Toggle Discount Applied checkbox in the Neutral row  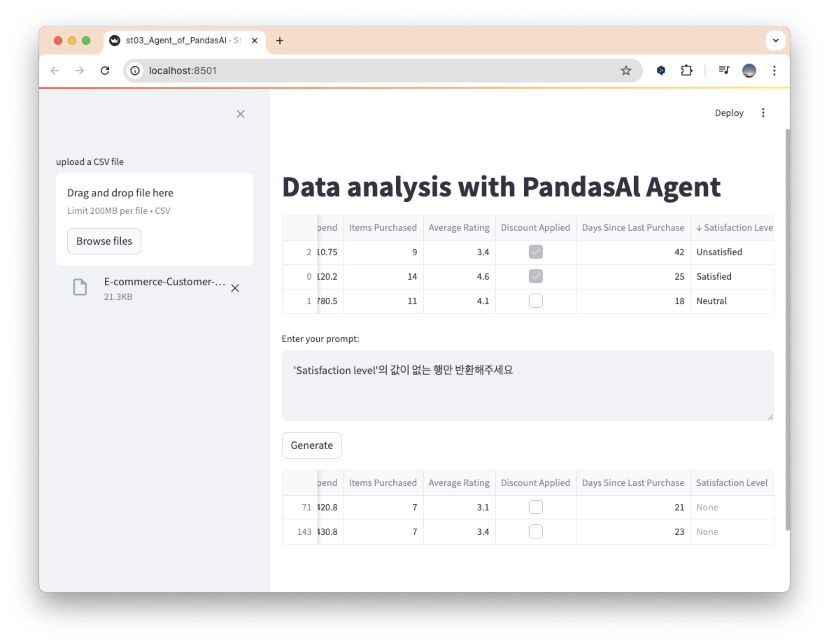(536, 301)
